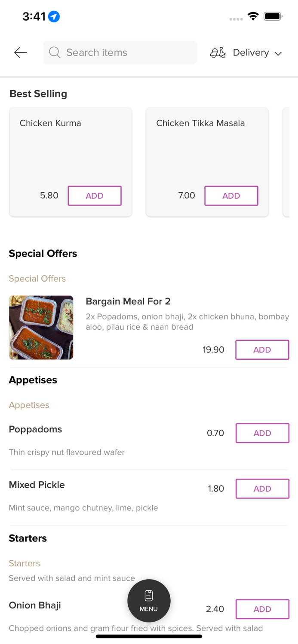Add Bargain Meal For 2

click(262, 350)
